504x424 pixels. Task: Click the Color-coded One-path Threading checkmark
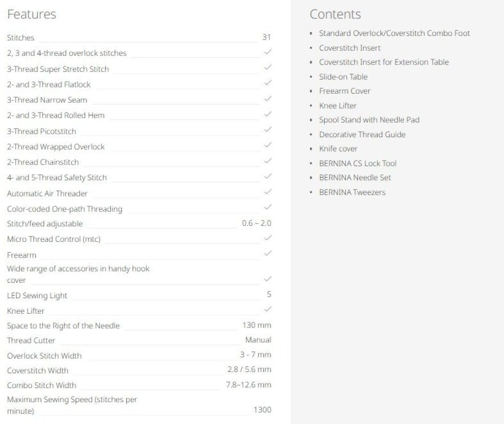coord(268,207)
